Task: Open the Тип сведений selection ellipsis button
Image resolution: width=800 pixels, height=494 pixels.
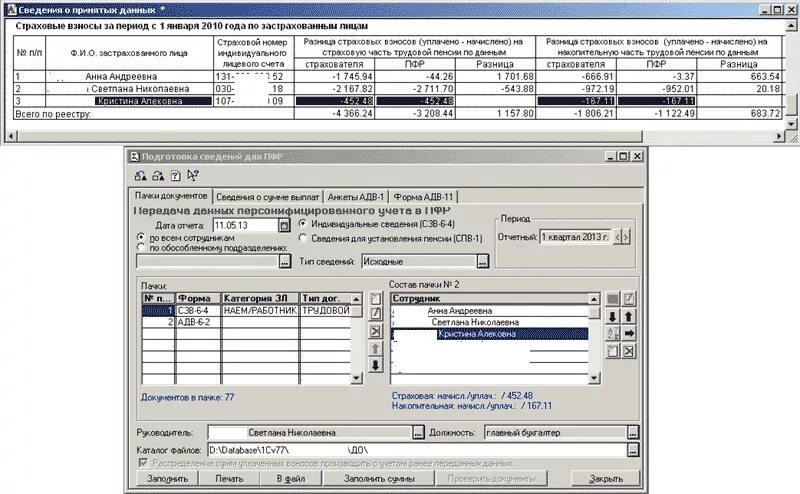Action: 483,261
